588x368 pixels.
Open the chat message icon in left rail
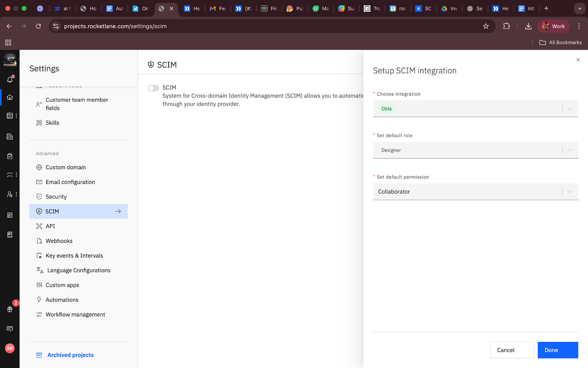click(10, 329)
